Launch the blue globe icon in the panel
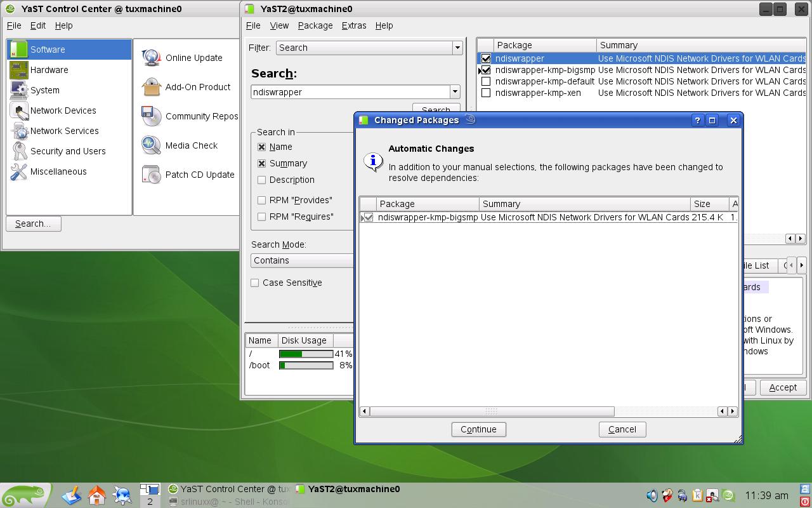The image size is (812, 508). [x=122, y=495]
